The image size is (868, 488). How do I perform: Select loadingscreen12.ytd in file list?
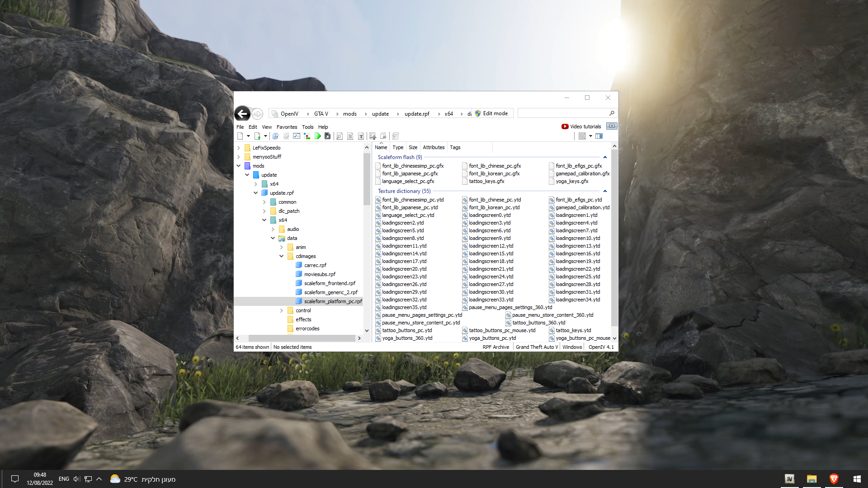[x=491, y=246]
